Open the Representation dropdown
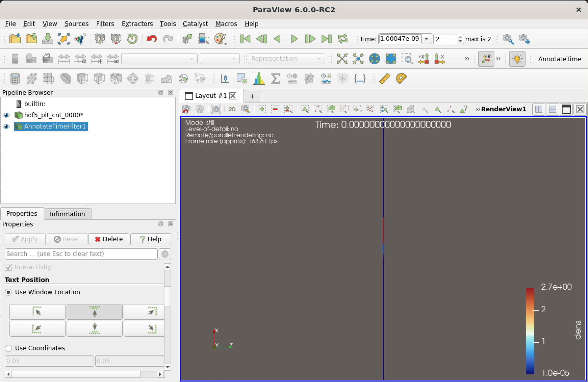 pyautogui.click(x=287, y=59)
